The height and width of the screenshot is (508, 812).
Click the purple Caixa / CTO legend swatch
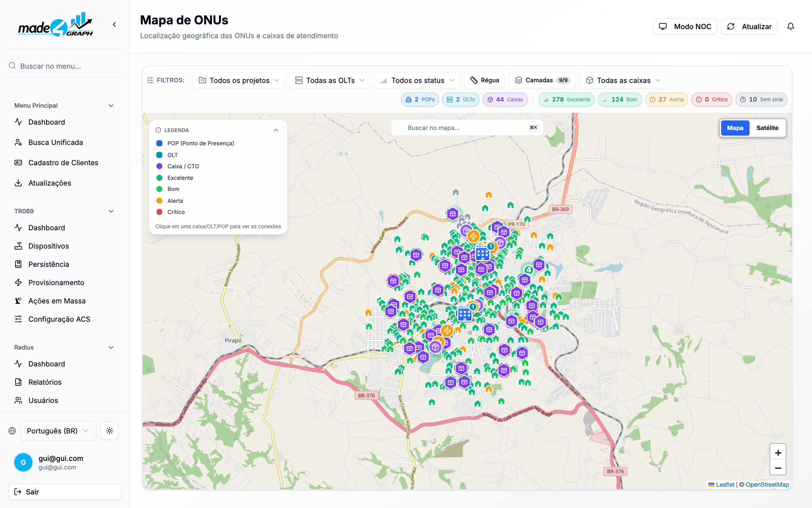point(159,166)
